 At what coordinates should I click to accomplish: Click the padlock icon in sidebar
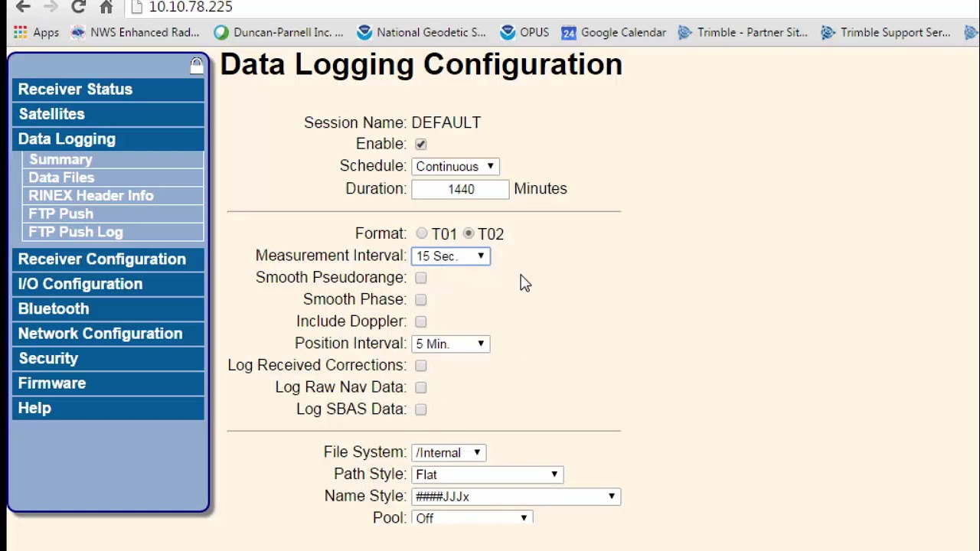[197, 66]
